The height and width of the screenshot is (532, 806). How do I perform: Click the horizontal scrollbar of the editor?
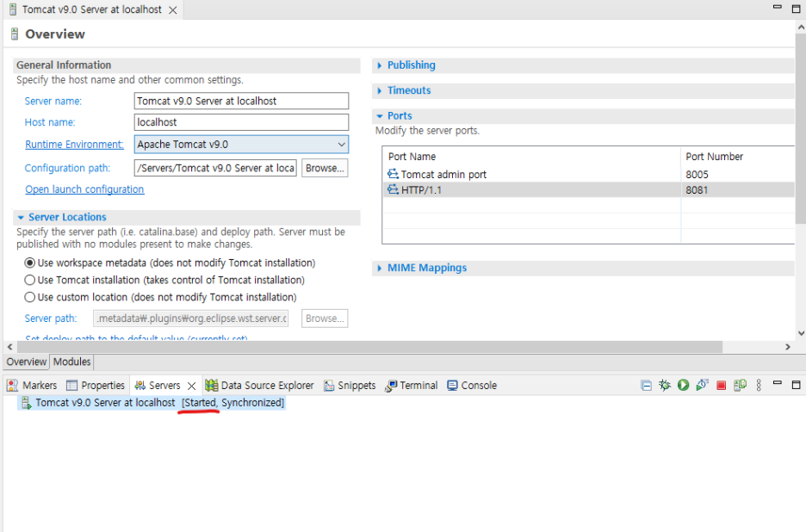[x=368, y=347]
